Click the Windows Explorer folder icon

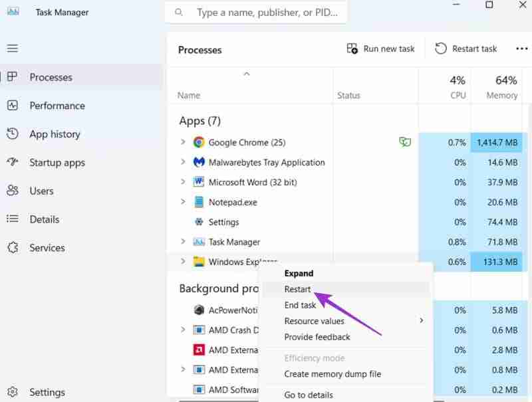click(x=199, y=262)
